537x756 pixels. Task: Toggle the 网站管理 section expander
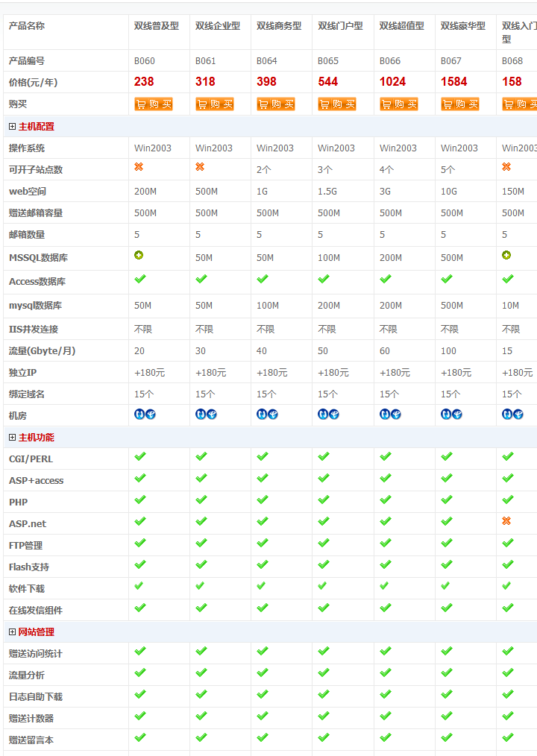click(13, 632)
